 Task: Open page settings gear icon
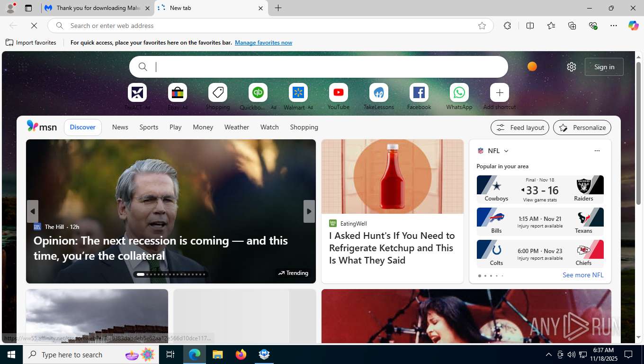click(x=572, y=67)
